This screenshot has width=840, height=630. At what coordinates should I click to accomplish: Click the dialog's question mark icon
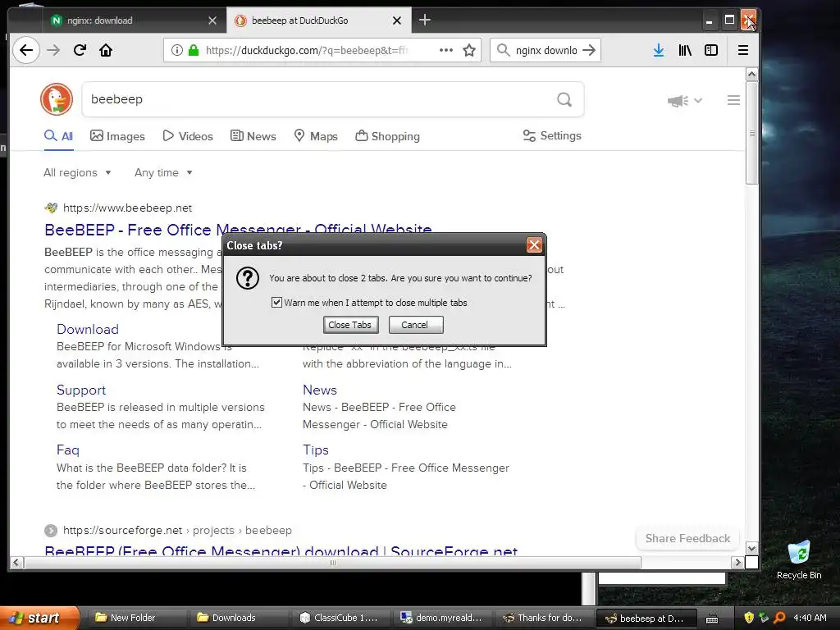coord(248,278)
